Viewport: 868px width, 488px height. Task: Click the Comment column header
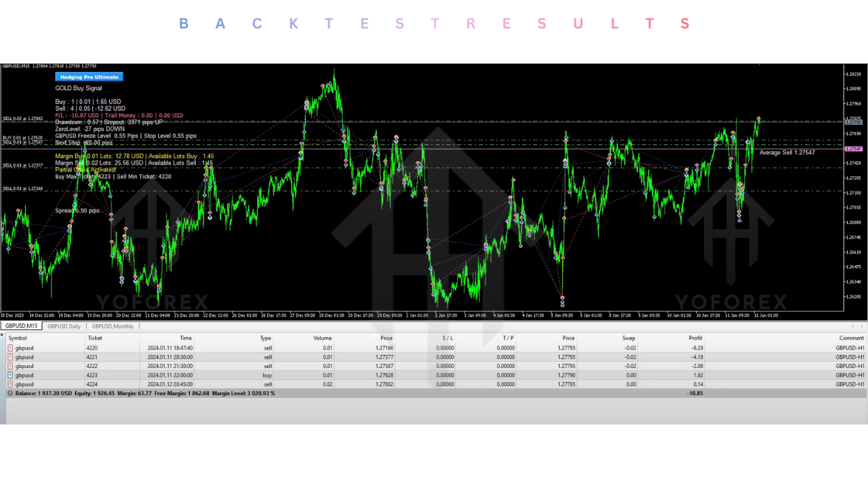click(x=851, y=338)
